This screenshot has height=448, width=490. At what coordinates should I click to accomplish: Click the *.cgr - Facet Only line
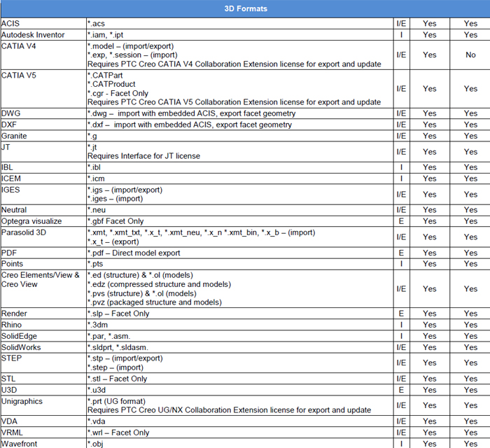tap(118, 93)
